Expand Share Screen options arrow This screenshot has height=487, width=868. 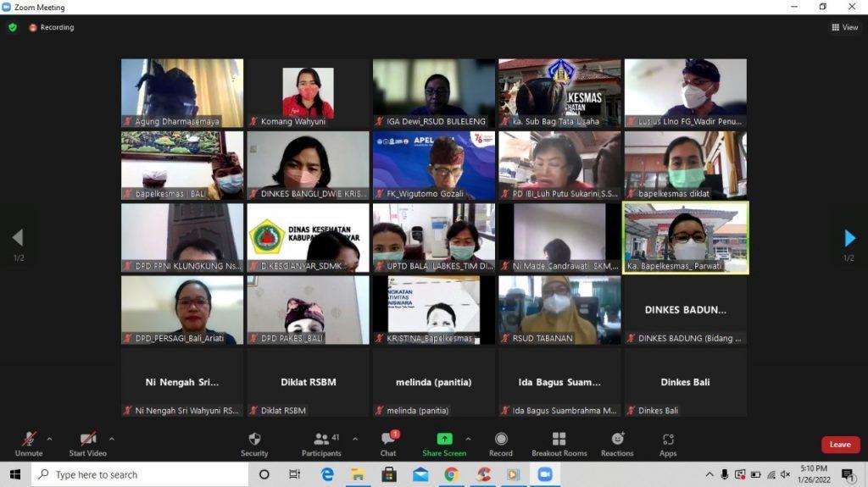point(468,439)
